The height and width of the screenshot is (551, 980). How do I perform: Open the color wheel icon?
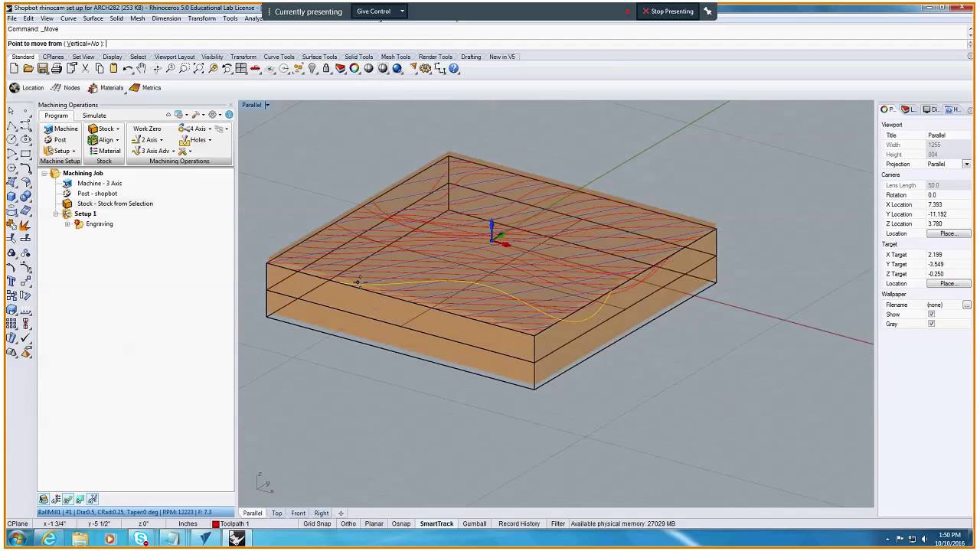coord(354,69)
